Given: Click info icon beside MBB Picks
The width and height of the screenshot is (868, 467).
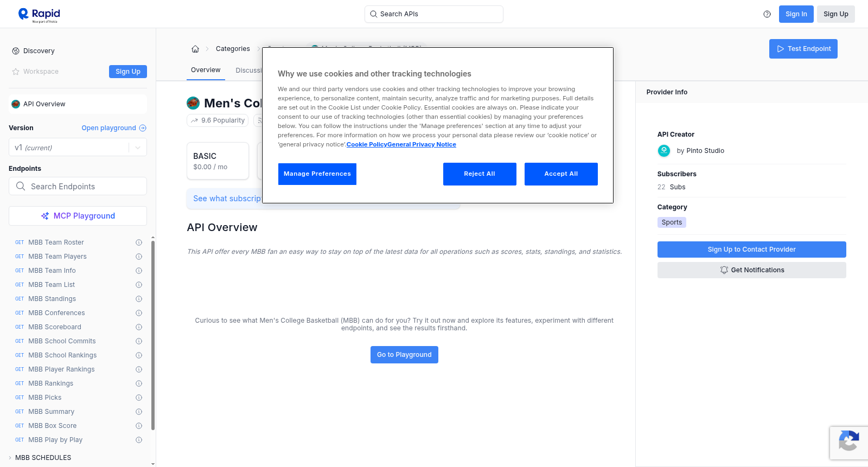Looking at the screenshot, I should 139,398.
